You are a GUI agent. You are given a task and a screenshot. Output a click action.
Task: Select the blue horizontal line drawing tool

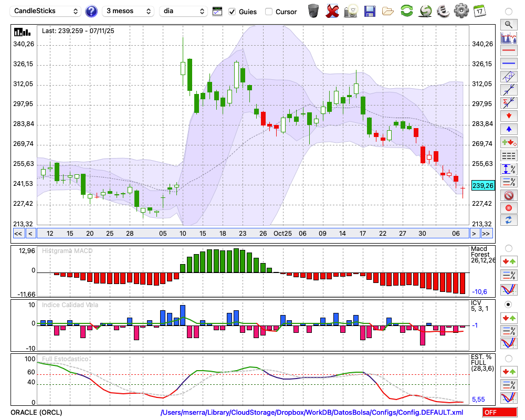tap(508, 64)
